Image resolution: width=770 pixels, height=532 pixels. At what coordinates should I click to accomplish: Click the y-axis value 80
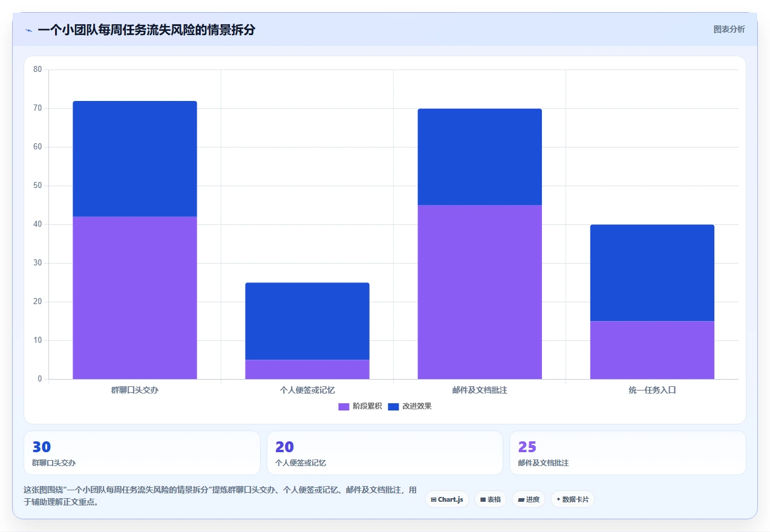tap(38, 70)
